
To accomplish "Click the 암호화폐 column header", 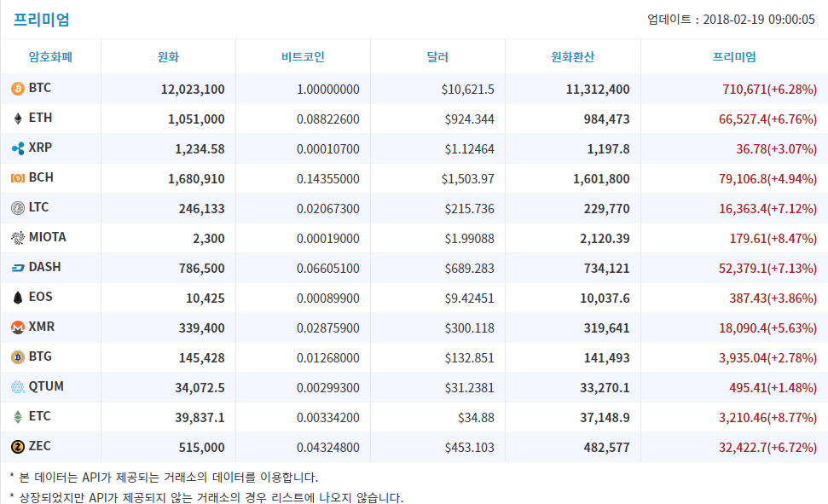I will (x=50, y=56).
